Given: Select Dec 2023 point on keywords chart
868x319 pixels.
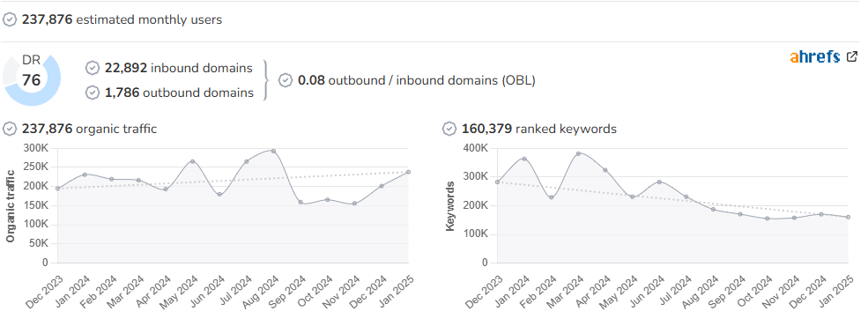Looking at the screenshot, I should pos(498,182).
